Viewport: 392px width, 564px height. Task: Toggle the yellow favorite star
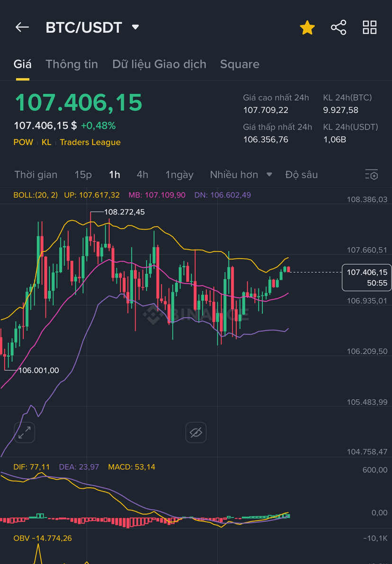tap(307, 27)
